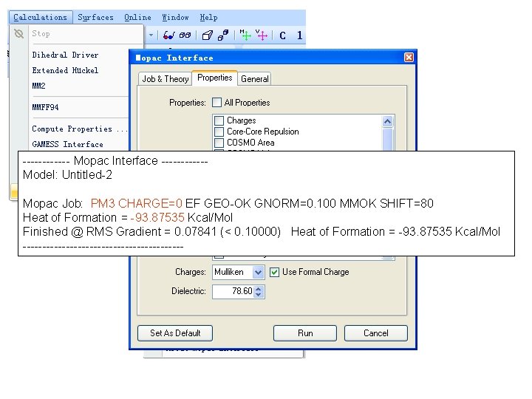The image size is (532, 399).
Task: Choose Dihedral Driver from Calculations menu
Action: click(65, 55)
